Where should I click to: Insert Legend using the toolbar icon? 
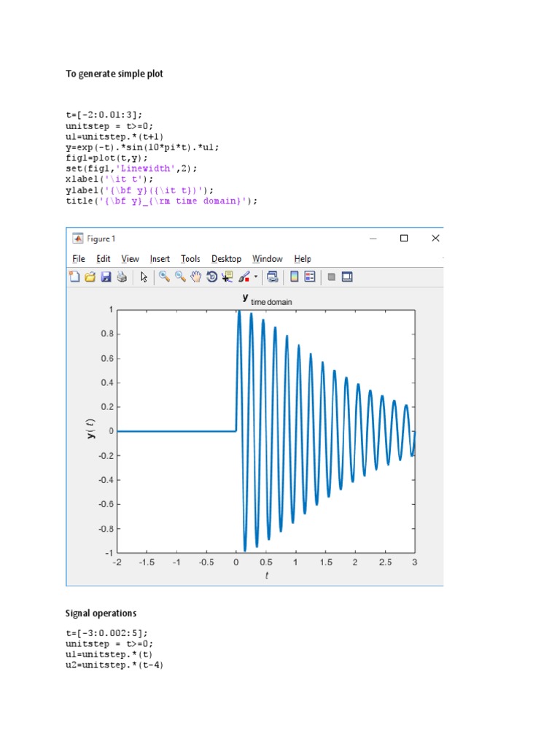(310, 276)
